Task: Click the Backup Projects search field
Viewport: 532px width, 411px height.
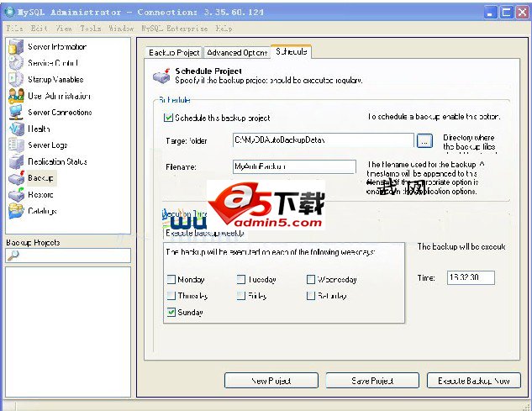Action: (68, 256)
